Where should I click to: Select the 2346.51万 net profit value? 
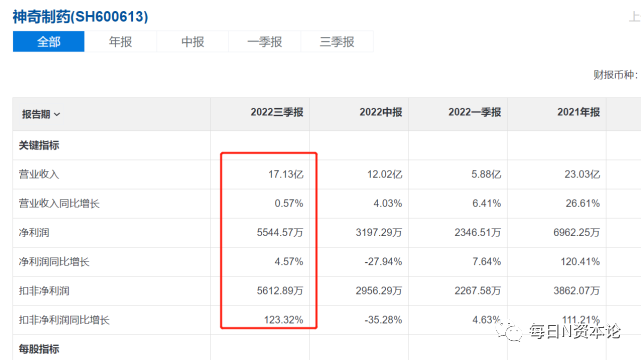478,233
